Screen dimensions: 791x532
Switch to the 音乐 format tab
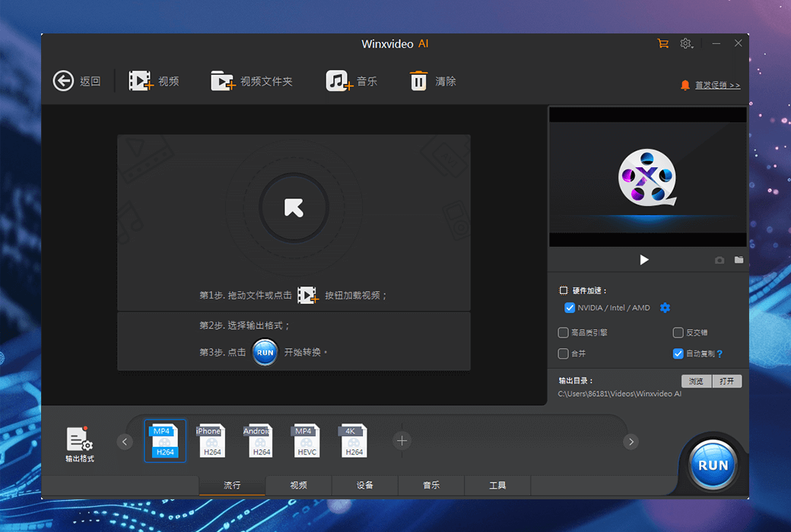[x=431, y=485]
